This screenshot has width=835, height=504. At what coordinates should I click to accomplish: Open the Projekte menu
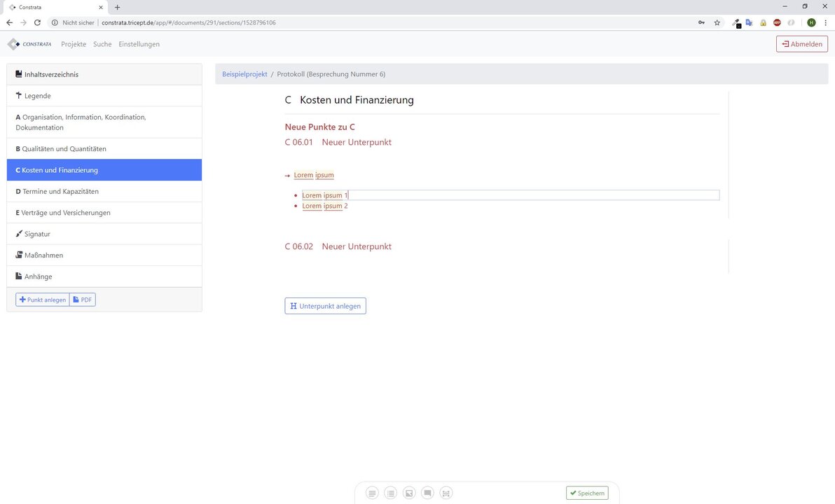point(74,44)
